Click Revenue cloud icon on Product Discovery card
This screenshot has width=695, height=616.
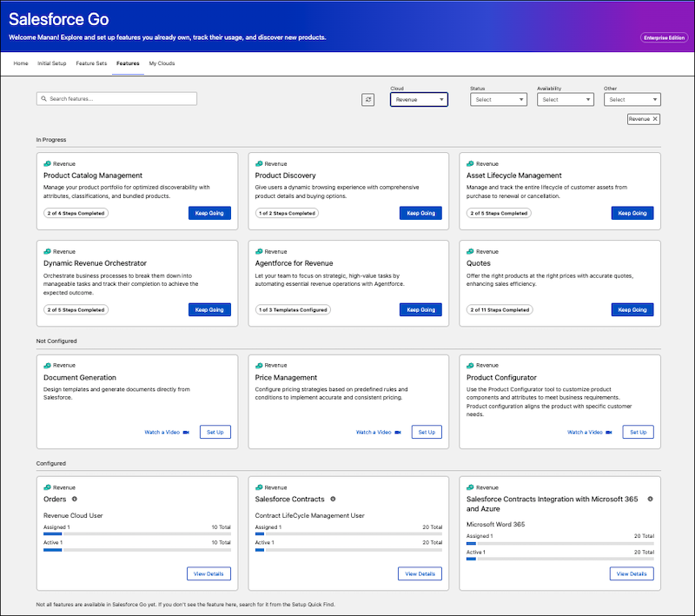click(x=259, y=164)
